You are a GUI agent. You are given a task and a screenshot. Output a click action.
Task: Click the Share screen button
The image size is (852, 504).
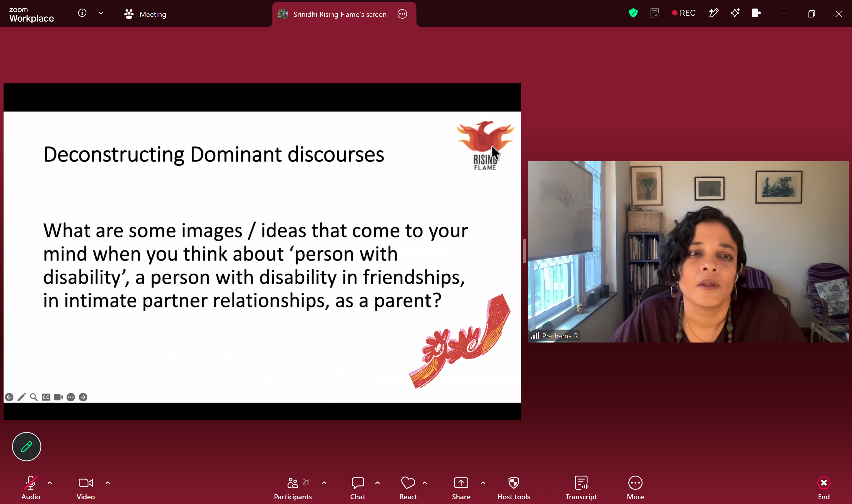pyautogui.click(x=461, y=488)
